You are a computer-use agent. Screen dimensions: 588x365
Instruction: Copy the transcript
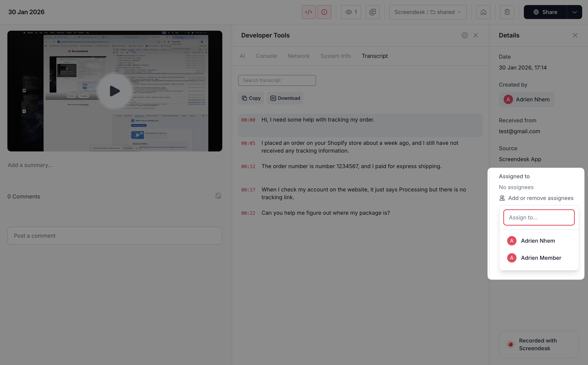pyautogui.click(x=251, y=98)
